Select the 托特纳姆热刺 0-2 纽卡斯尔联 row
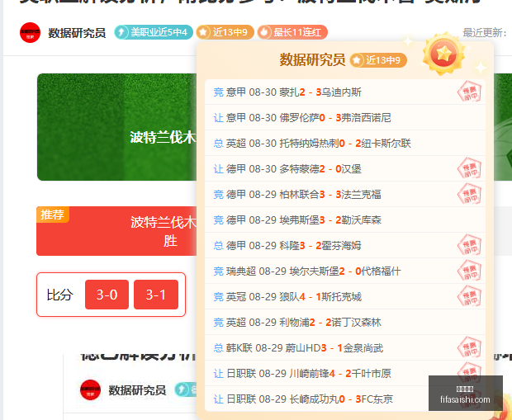This screenshot has width=512, height=420. tap(345, 143)
